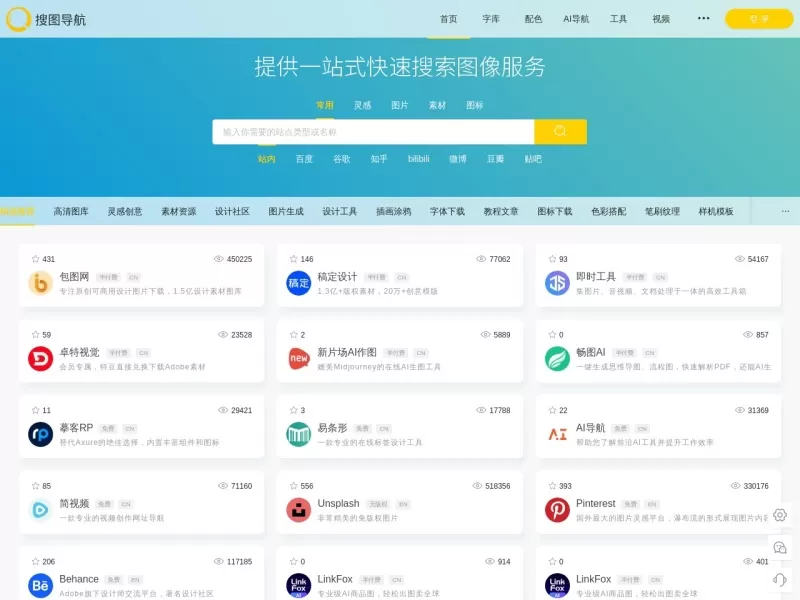
Task: Click inside the search input box
Action: tap(370, 131)
